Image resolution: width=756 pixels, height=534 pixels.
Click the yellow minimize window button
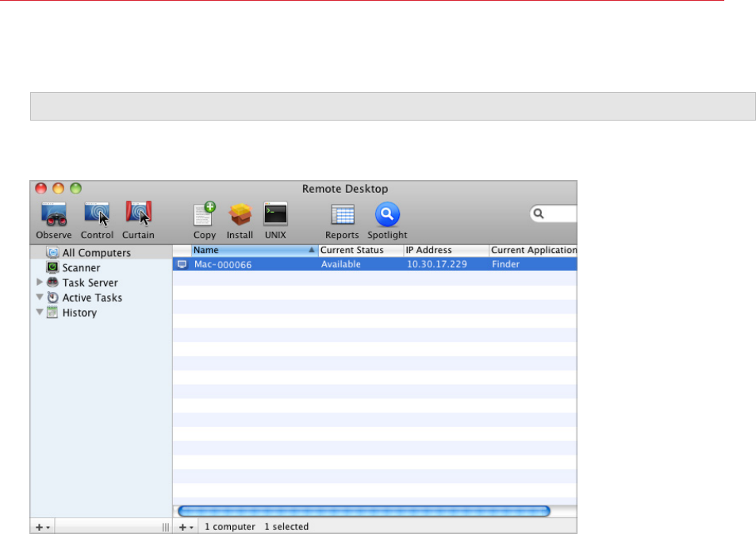click(x=59, y=188)
